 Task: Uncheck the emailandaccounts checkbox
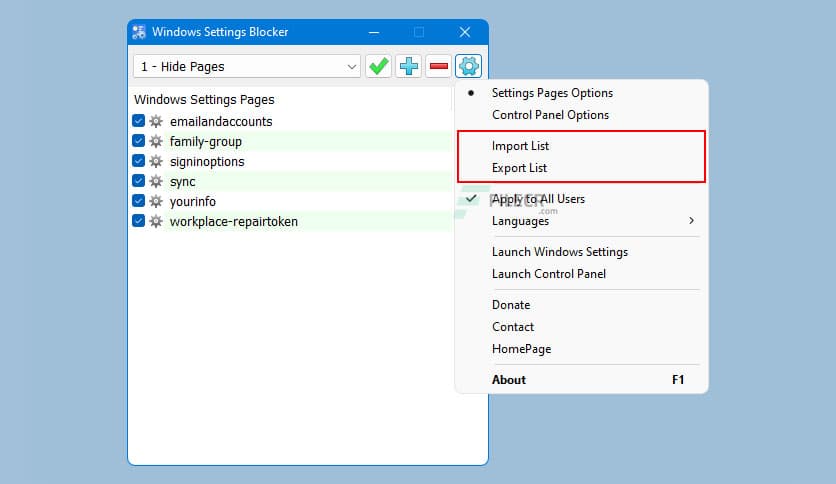[x=139, y=120]
